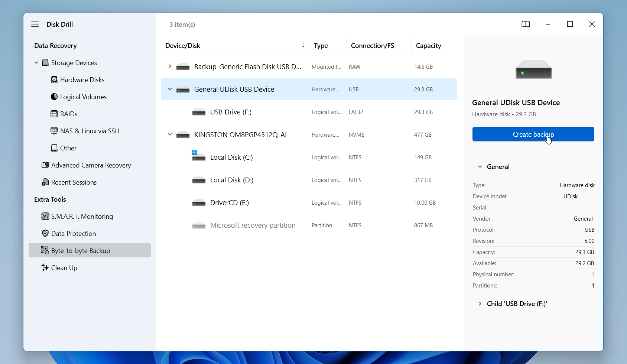
Task: Expand the Backup-Generic Flash Disk entry
Action: (x=170, y=66)
